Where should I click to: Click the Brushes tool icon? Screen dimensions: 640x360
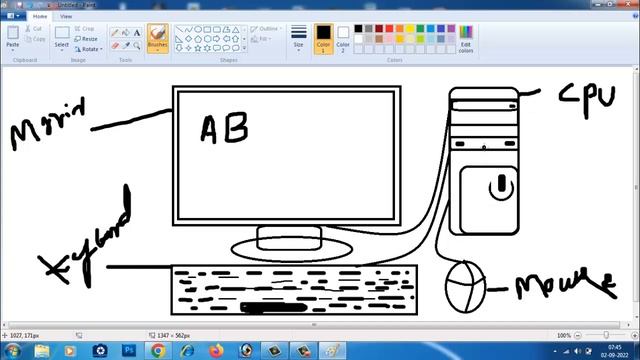(158, 33)
